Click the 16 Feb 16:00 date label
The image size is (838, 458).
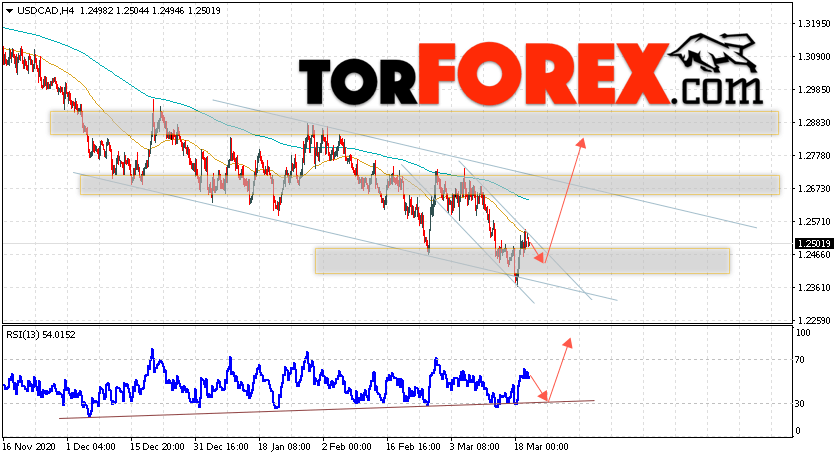[x=413, y=447]
